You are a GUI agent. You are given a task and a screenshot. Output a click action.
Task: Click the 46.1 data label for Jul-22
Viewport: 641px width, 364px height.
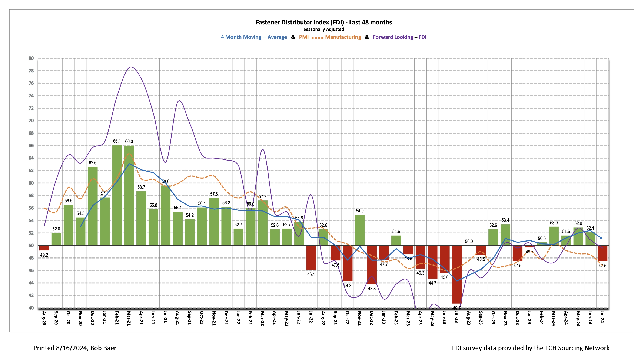coord(311,274)
